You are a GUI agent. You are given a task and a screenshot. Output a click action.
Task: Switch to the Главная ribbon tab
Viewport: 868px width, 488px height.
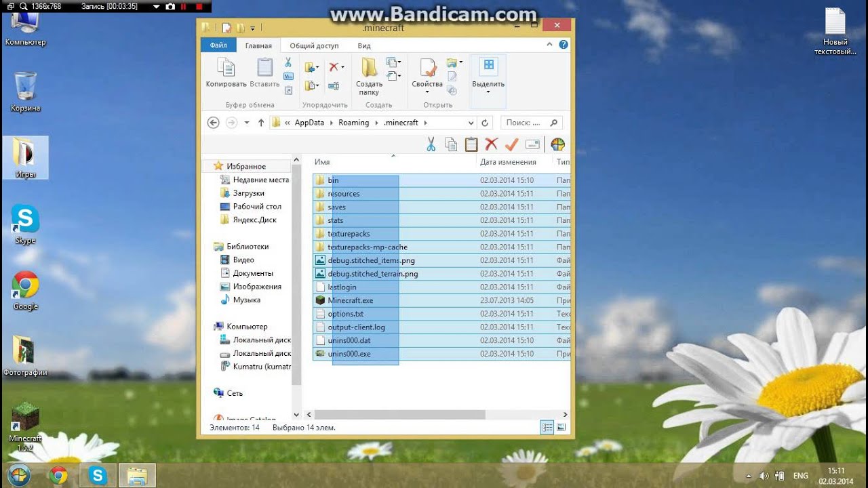pyautogui.click(x=258, y=45)
